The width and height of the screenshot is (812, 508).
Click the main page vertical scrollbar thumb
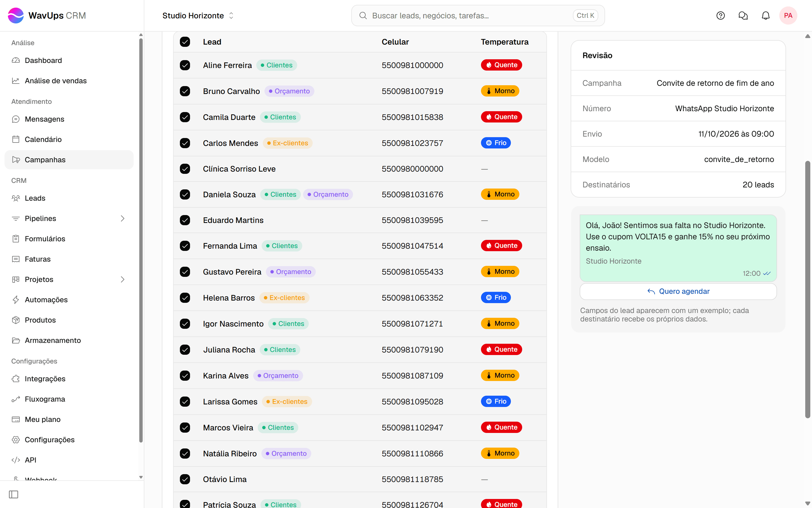807,290
